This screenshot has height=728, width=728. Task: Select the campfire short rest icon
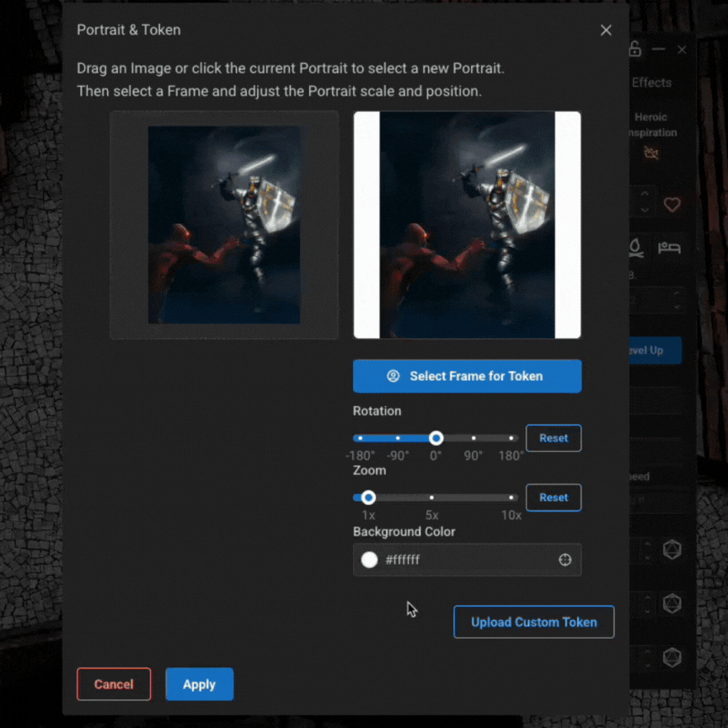636,248
